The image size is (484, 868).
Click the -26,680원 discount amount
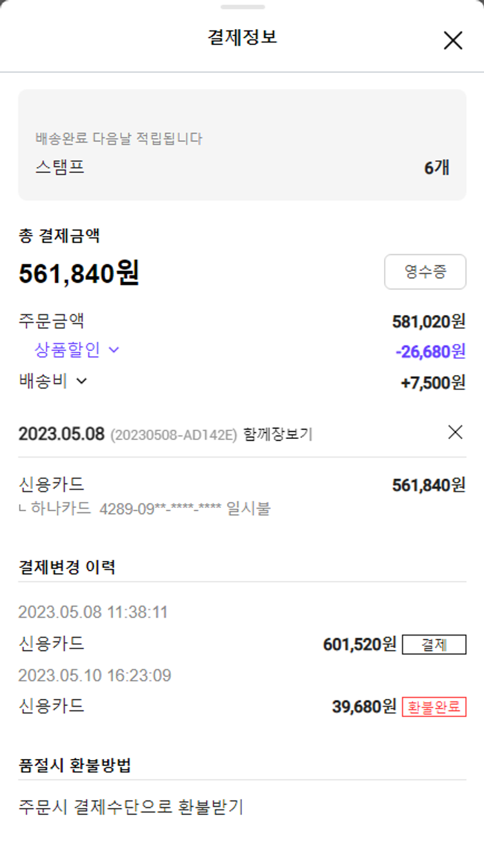click(x=430, y=352)
